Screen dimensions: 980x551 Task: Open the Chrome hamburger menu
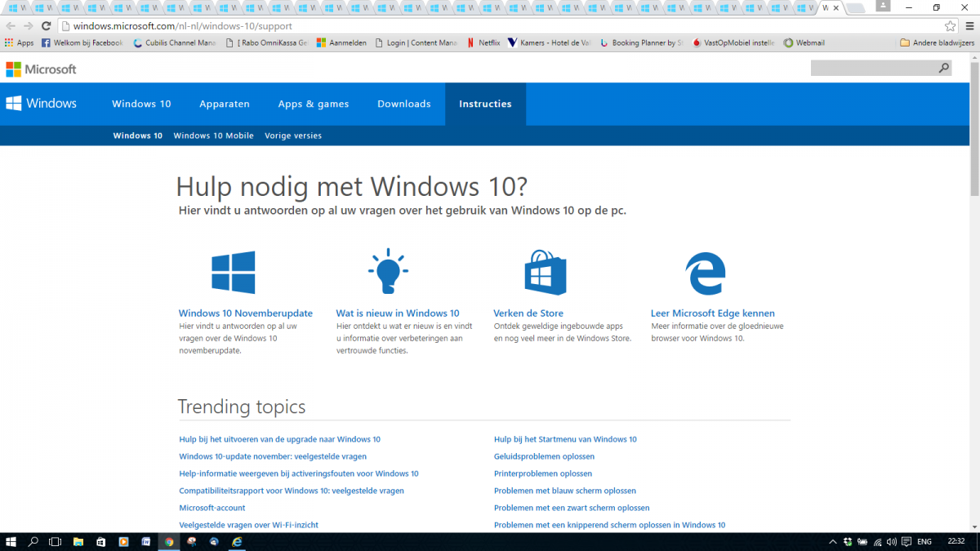click(968, 26)
